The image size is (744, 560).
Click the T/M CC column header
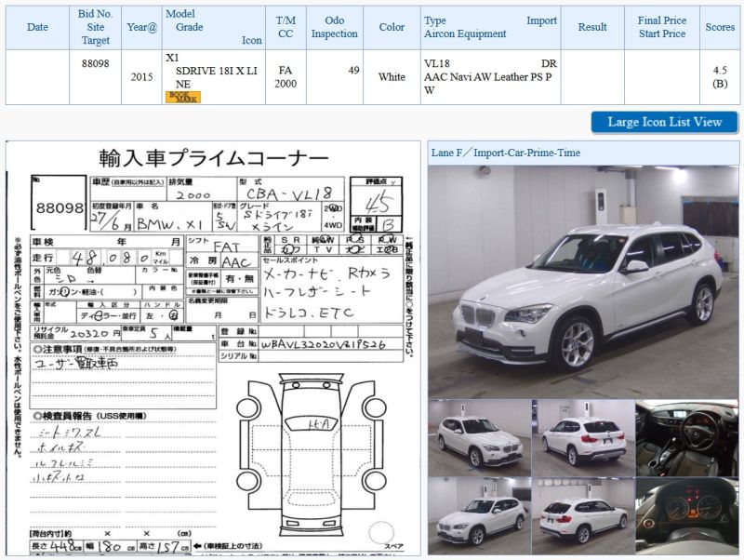tap(286, 27)
